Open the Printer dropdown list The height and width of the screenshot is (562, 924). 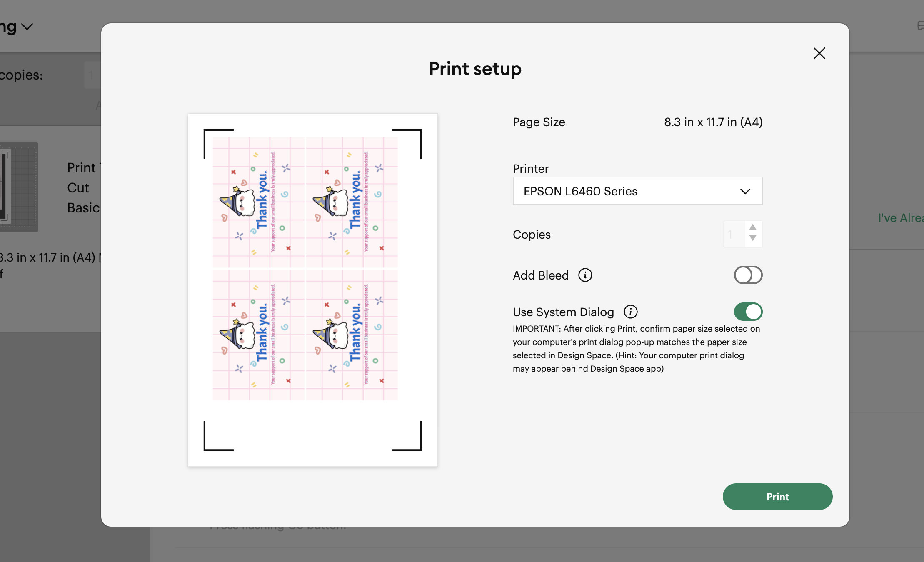coord(637,191)
